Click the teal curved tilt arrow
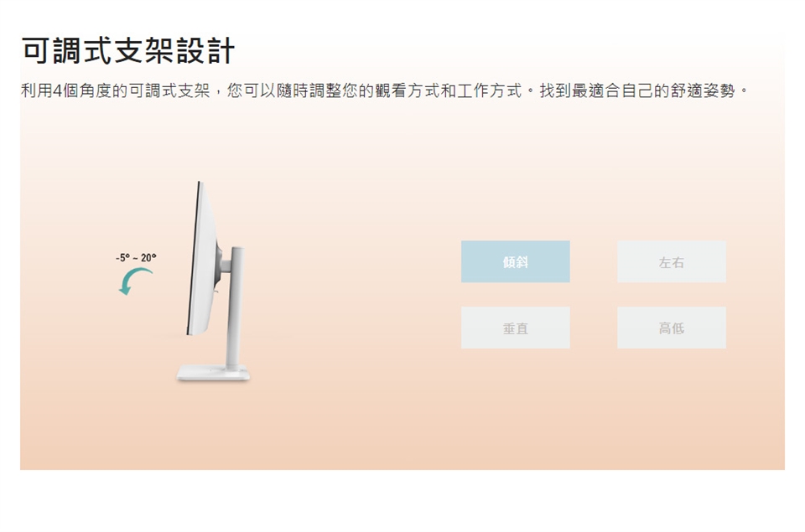805x532 pixels. 134,281
